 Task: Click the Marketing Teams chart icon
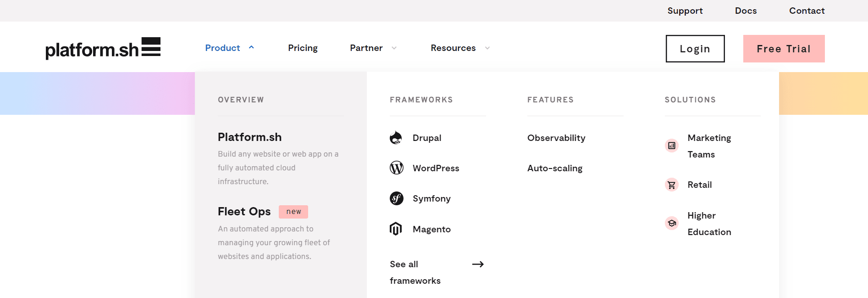point(671,146)
